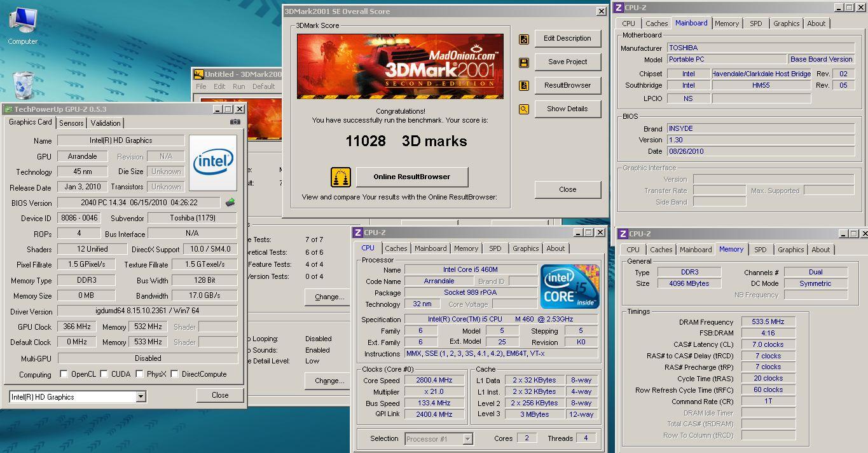Screen dimensions: 868x453
Task: Open SPD tab in the CPU-Z Mainboard window
Action: point(755,24)
